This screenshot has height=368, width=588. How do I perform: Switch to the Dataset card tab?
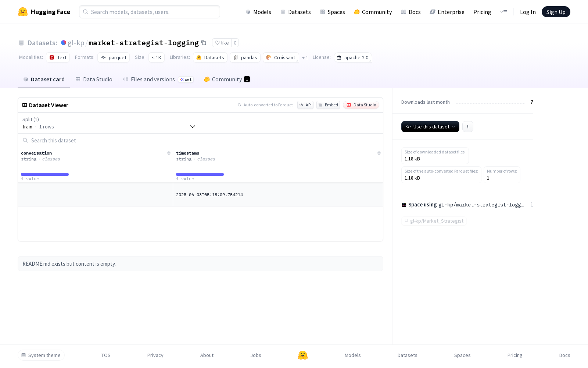[x=44, y=79]
